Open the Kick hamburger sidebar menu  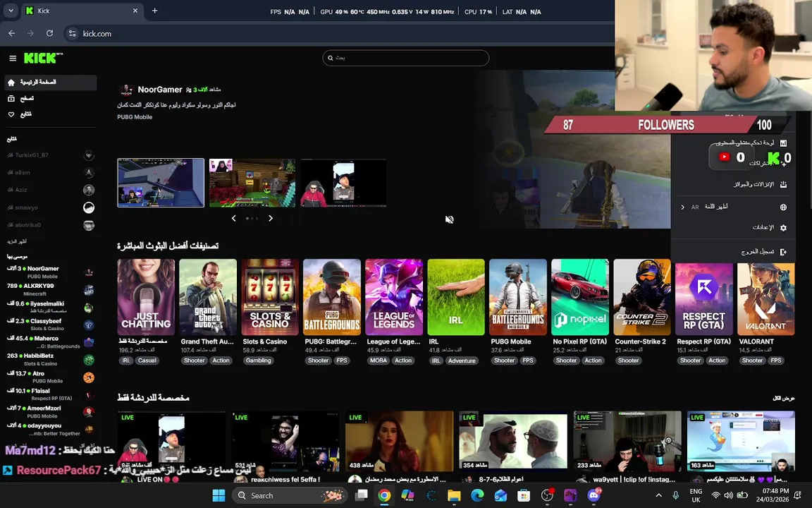13,58
